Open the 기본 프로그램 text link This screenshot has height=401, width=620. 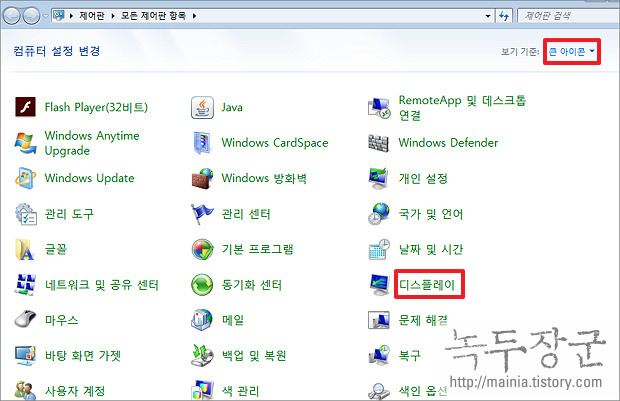click(x=257, y=250)
